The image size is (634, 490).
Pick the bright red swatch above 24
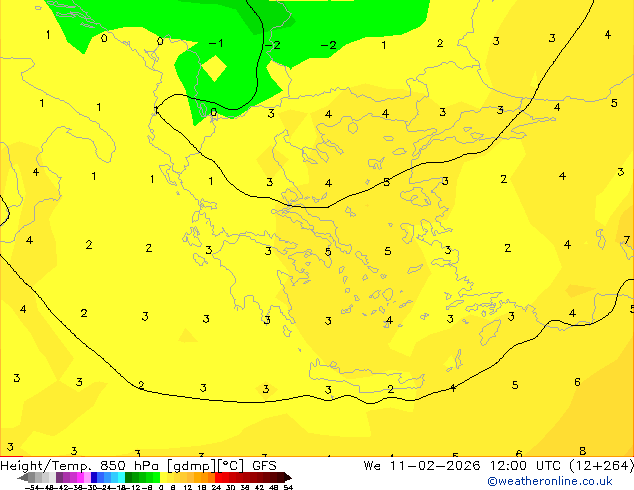(x=218, y=477)
